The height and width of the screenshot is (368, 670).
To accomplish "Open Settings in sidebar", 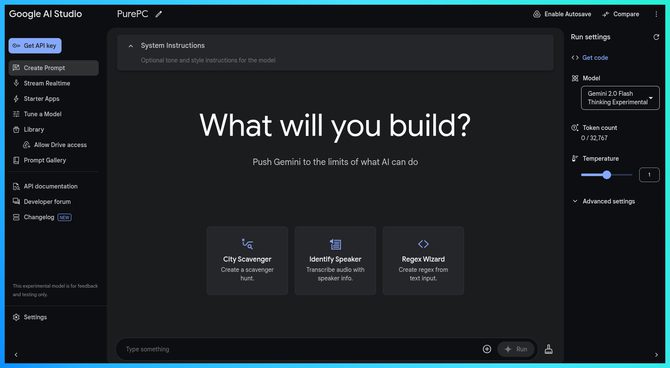I will click(35, 317).
